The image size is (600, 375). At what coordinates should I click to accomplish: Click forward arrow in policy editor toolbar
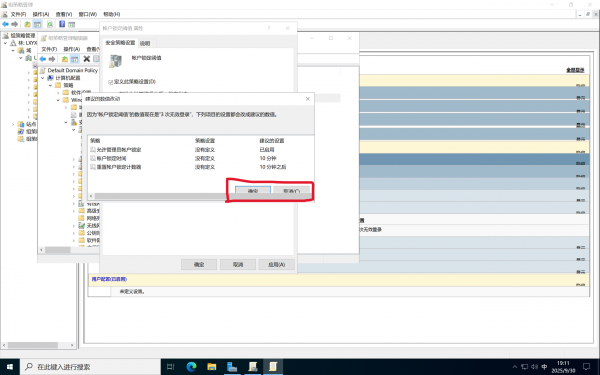(x=52, y=59)
